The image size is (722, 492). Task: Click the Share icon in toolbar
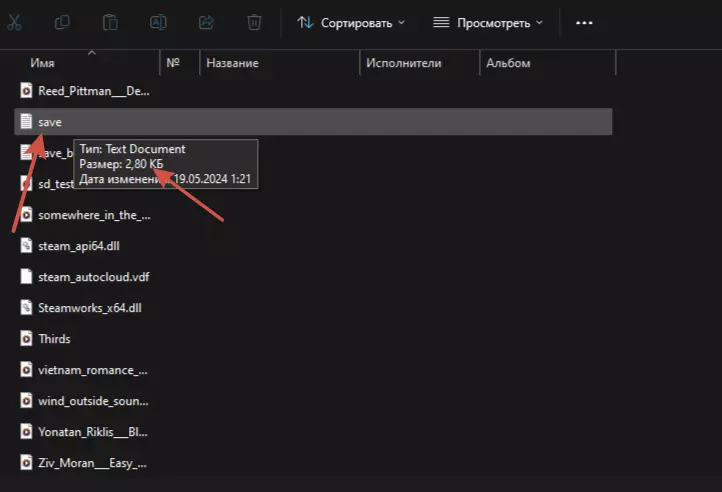[x=206, y=22]
